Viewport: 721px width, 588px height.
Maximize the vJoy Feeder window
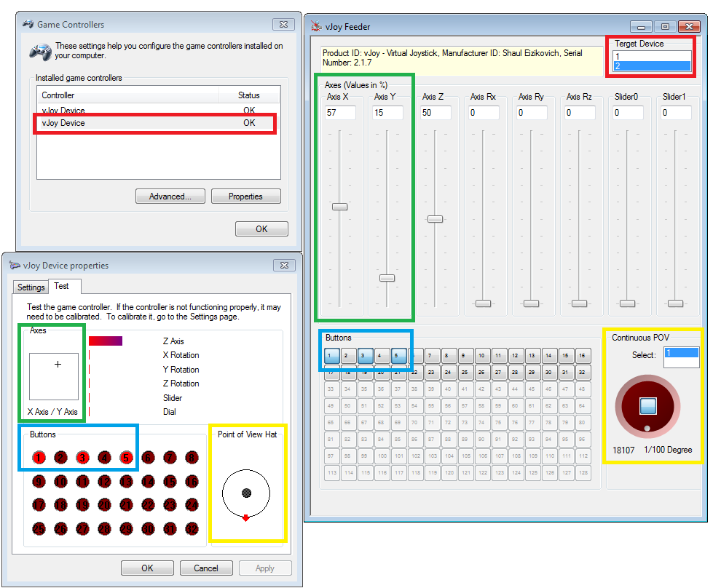click(665, 27)
